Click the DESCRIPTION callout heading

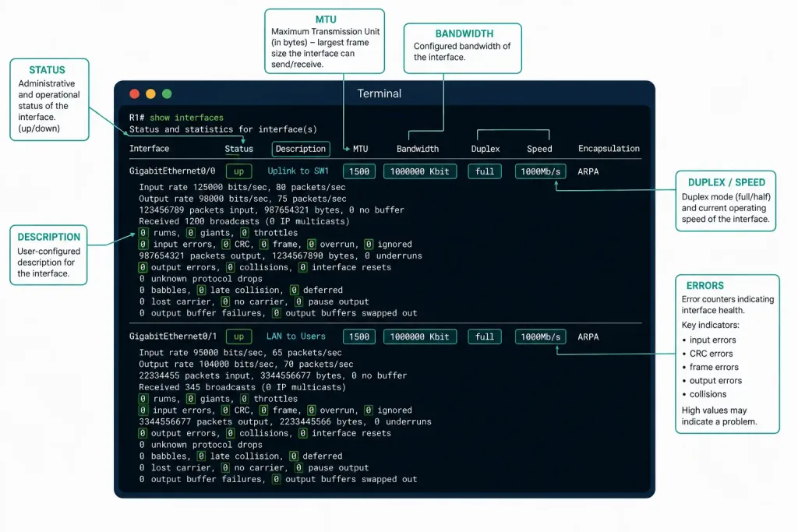click(x=49, y=237)
